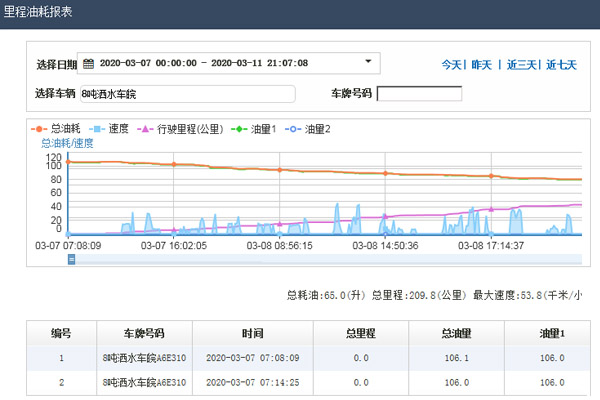Sort by the 时间 column header

coord(252,333)
